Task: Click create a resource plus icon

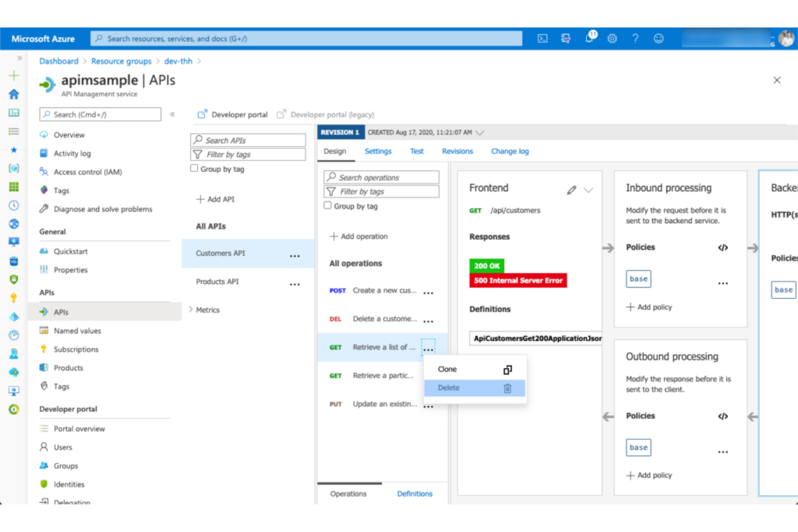Action: click(x=14, y=75)
